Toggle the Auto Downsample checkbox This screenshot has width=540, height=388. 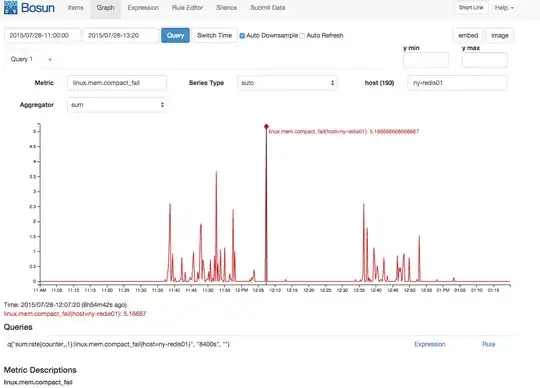[242, 36]
